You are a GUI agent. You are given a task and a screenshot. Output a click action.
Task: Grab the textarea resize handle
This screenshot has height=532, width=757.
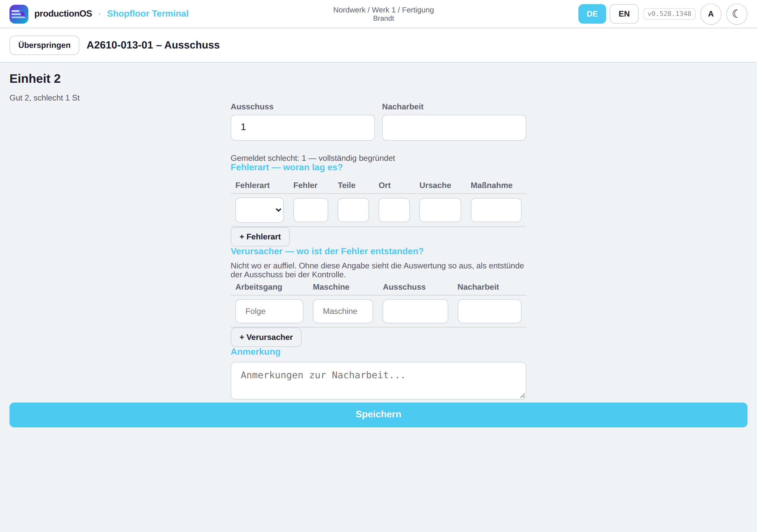[522, 396]
